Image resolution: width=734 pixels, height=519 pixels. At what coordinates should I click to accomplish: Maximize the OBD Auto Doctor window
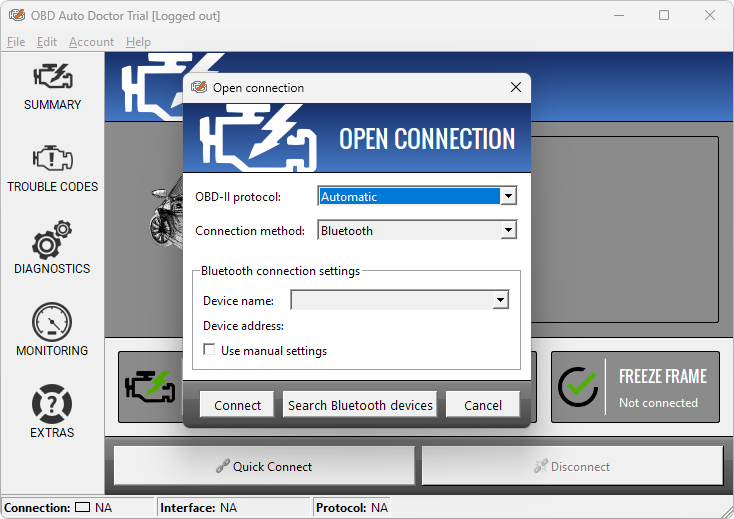click(x=664, y=15)
